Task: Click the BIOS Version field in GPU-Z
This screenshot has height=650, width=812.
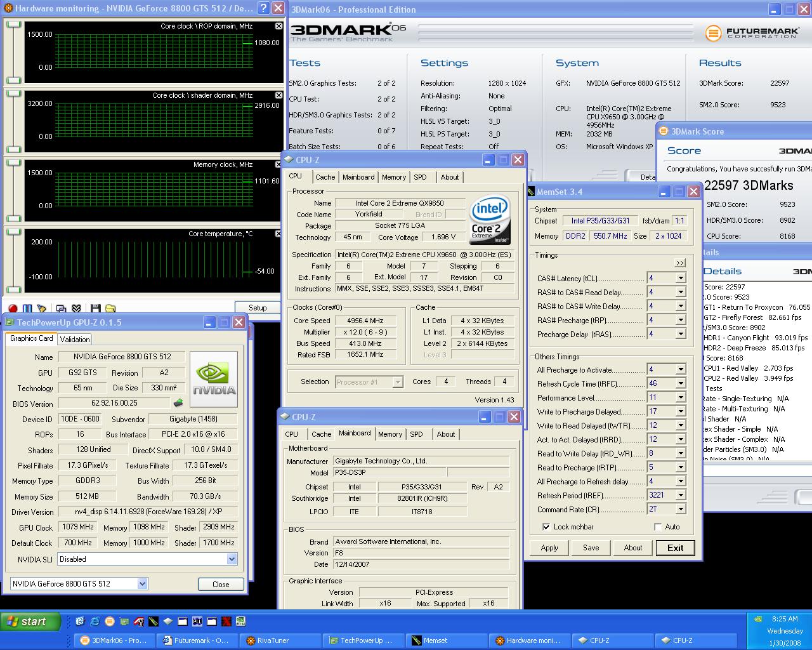Action: pyautogui.click(x=114, y=402)
